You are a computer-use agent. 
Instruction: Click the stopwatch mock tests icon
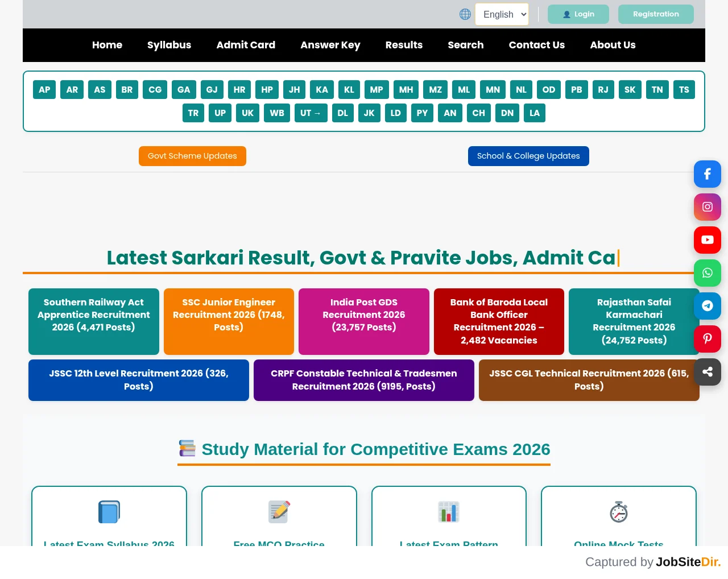click(x=619, y=512)
